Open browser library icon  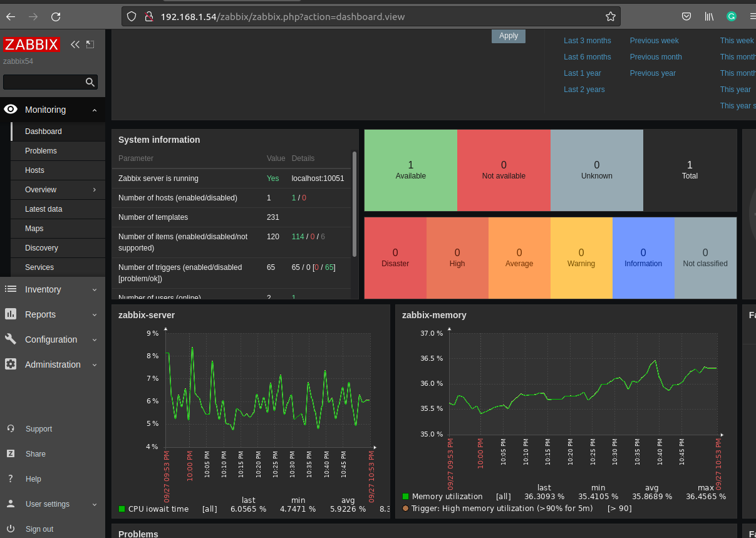[709, 17]
